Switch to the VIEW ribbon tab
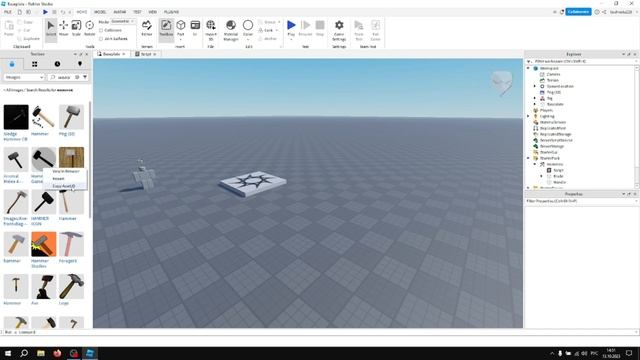640x360 pixels. tap(153, 12)
